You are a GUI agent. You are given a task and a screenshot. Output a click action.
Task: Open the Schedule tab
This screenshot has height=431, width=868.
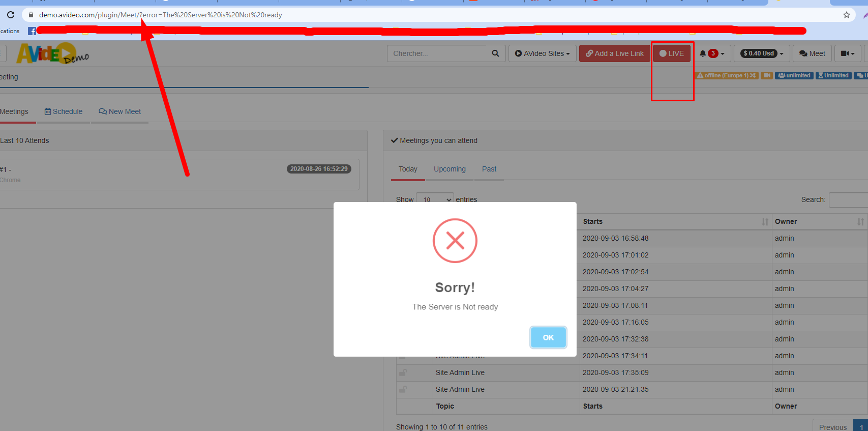pos(64,111)
